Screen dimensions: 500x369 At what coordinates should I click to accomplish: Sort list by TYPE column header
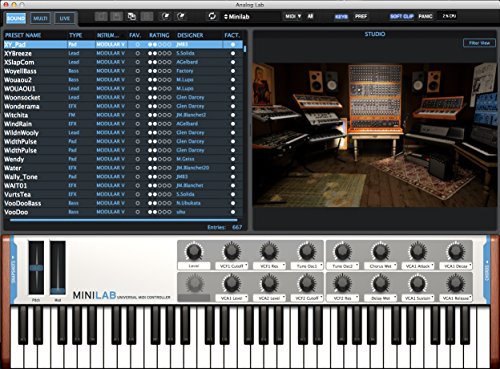[76, 35]
